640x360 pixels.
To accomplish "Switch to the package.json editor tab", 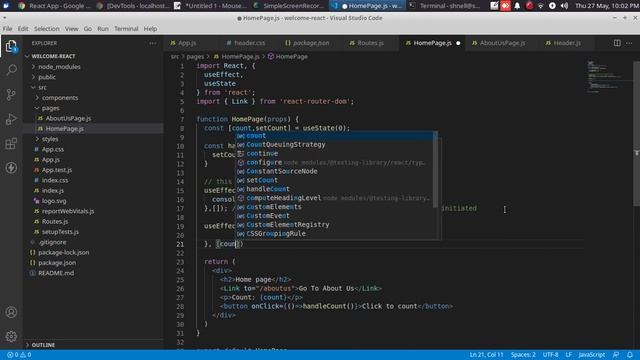I will coord(311,43).
